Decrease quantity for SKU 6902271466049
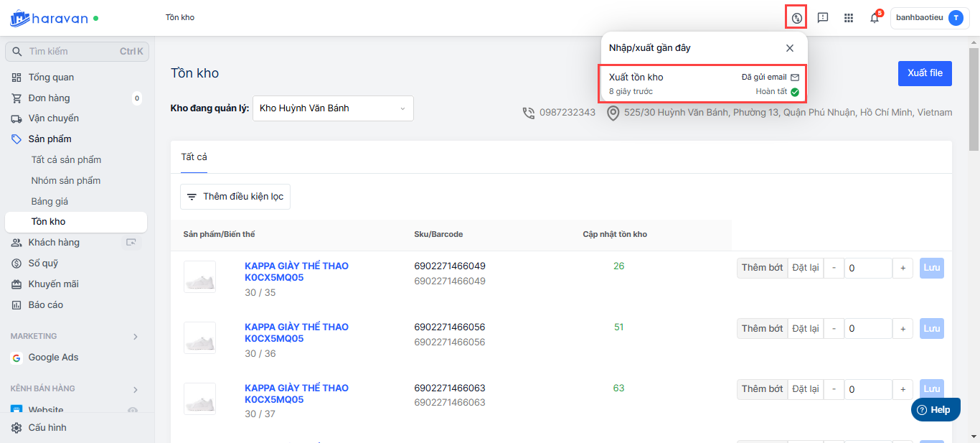 tap(834, 268)
